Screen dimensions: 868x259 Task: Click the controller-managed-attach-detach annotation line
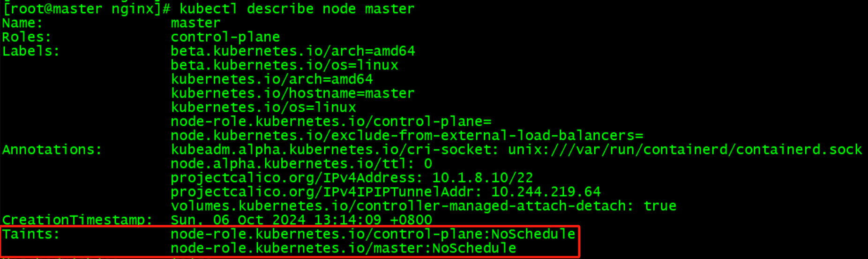point(423,206)
